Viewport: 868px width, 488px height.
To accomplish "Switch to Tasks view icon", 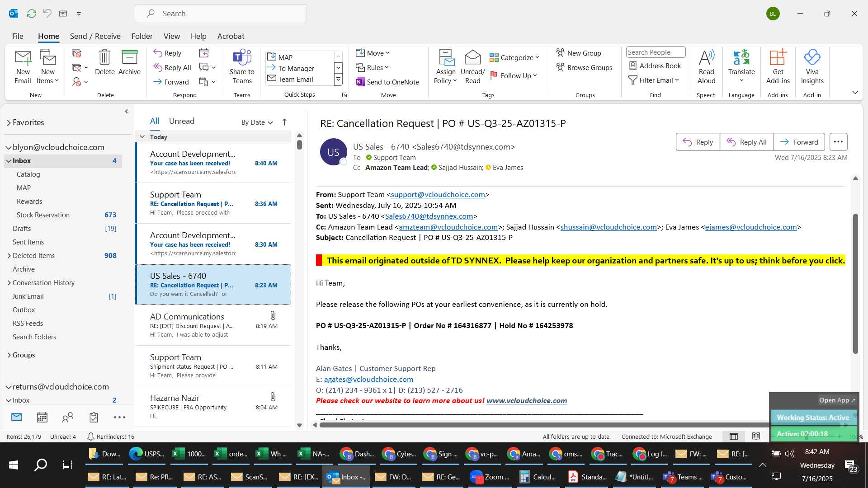I will click(x=94, y=417).
